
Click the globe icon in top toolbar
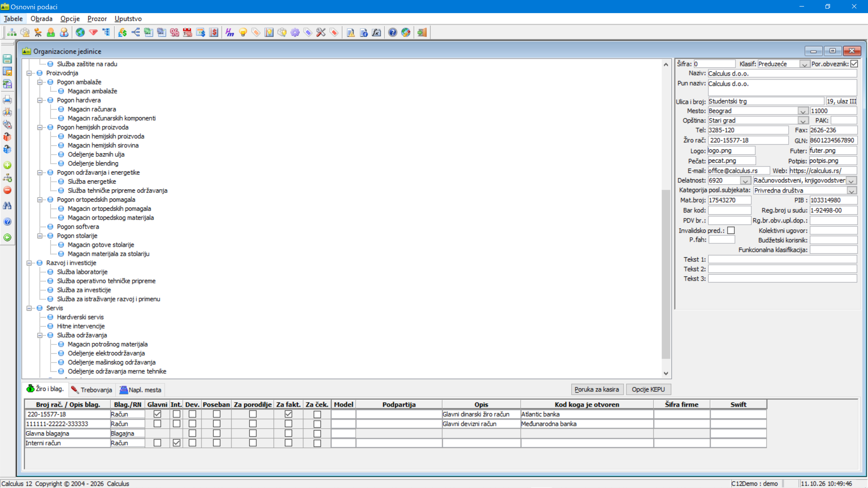click(x=80, y=32)
